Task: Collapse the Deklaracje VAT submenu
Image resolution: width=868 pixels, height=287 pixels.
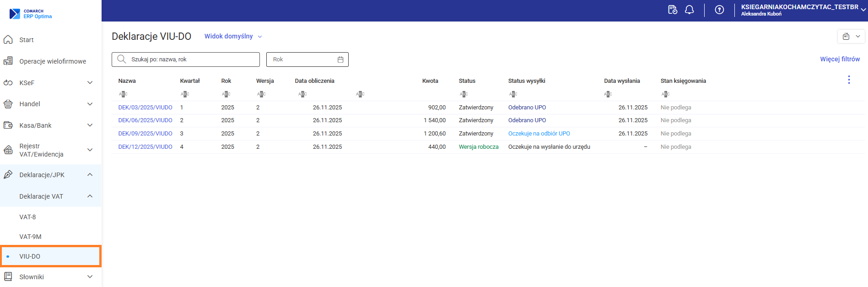Action: (90, 196)
